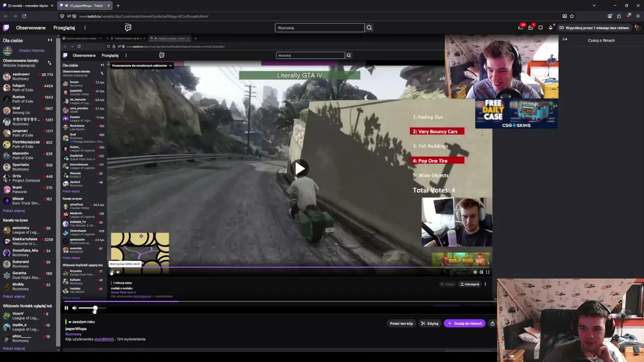The width and height of the screenshot is (644, 362).
Task: Open the Przeglądaj menu item
Action: pyautogui.click(x=64, y=28)
